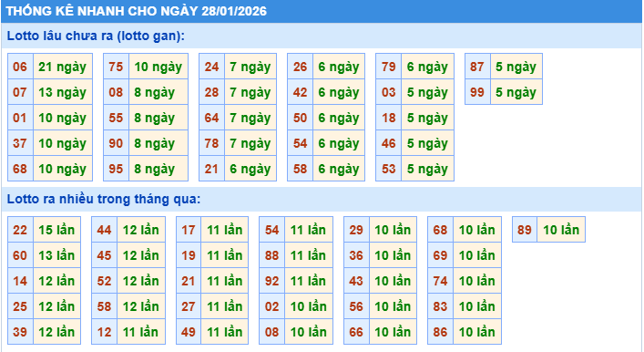Image resolution: width=644 pixels, height=352 pixels.
Task: Select number 43 in the frequent lotto table
Action: pyautogui.click(x=356, y=281)
